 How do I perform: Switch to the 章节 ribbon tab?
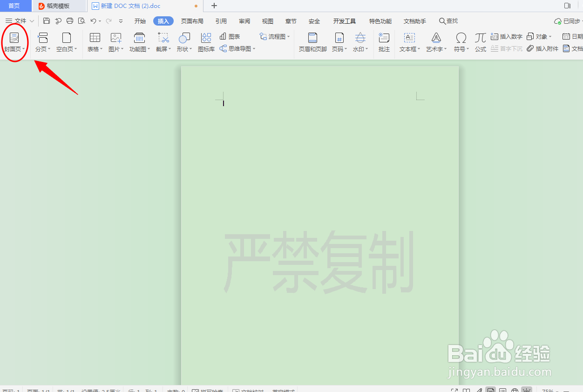291,21
